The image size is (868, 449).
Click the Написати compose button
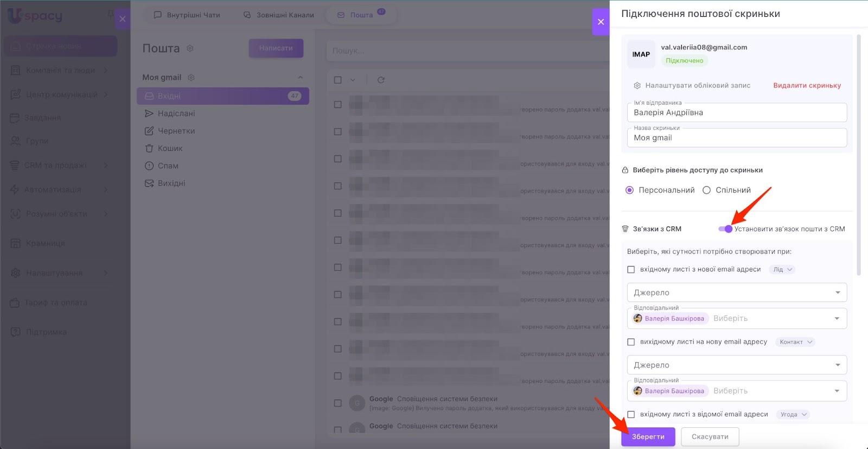[276, 48]
